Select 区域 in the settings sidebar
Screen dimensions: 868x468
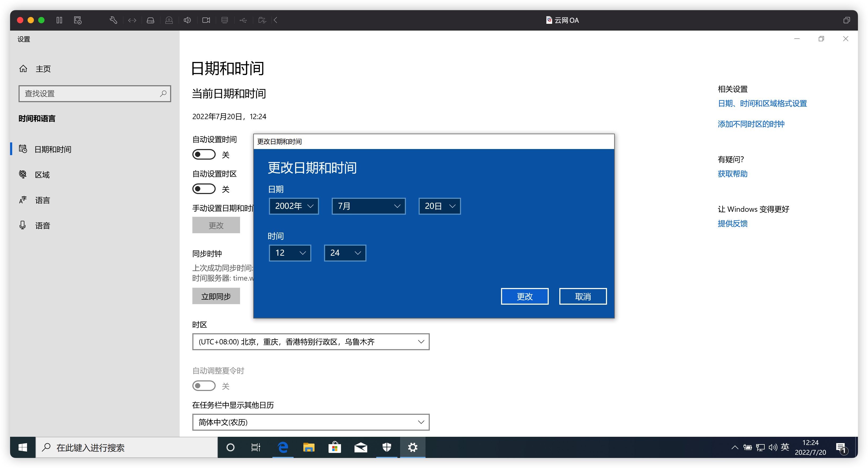click(x=42, y=175)
